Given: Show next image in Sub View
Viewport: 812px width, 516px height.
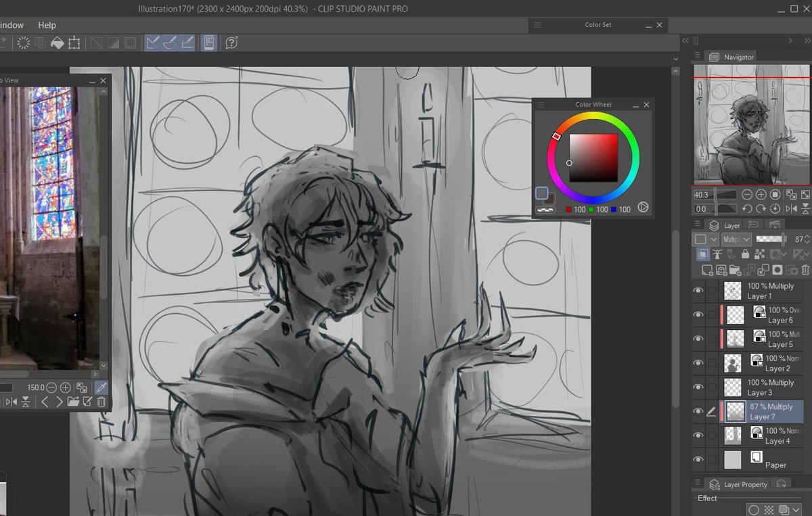Looking at the screenshot, I should point(59,402).
